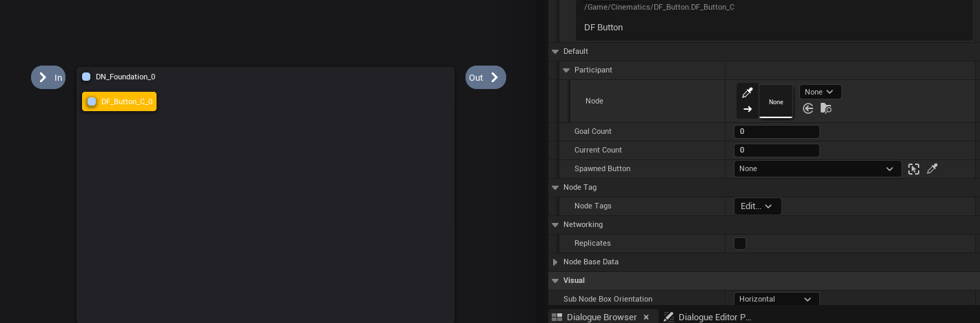The height and width of the screenshot is (323, 980).
Task: Click the eyedropper icon in Node property
Action: coord(748,92)
